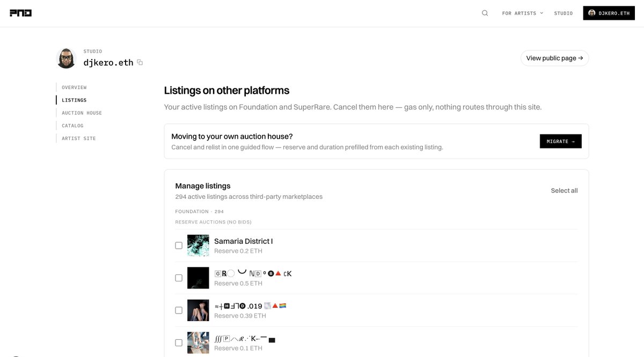Open the Reserve 0.5 ETH listing thumbnail
Screen dimensions: 644x357
coord(198,278)
